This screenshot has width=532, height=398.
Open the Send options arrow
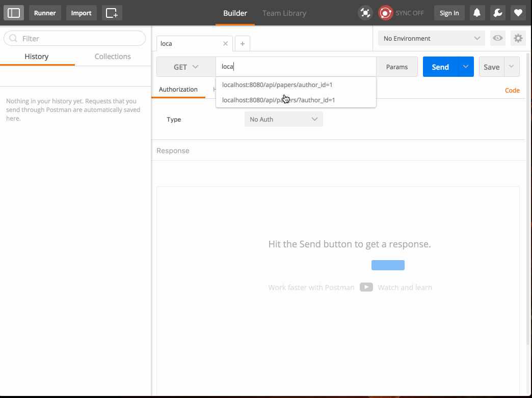click(466, 67)
